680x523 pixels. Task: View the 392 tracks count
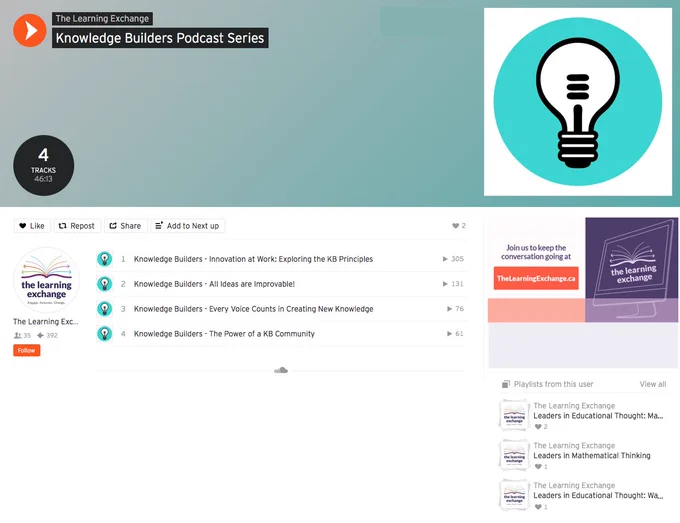pos(47,335)
